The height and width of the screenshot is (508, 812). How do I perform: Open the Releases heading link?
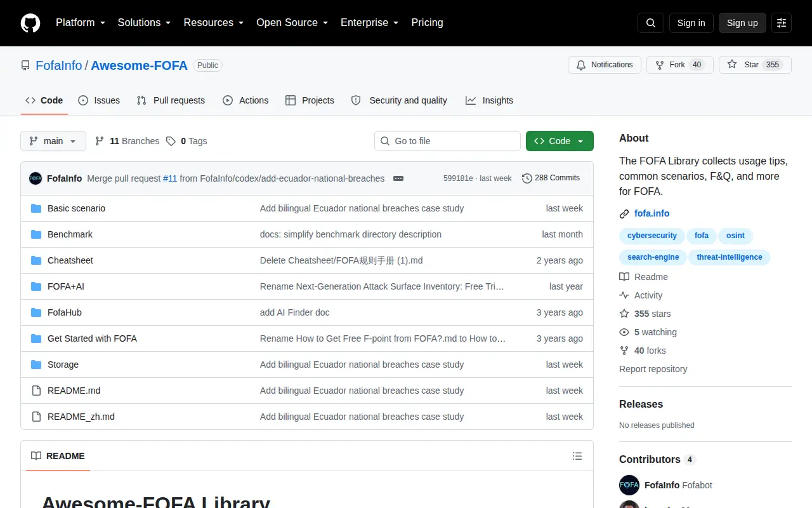click(641, 404)
